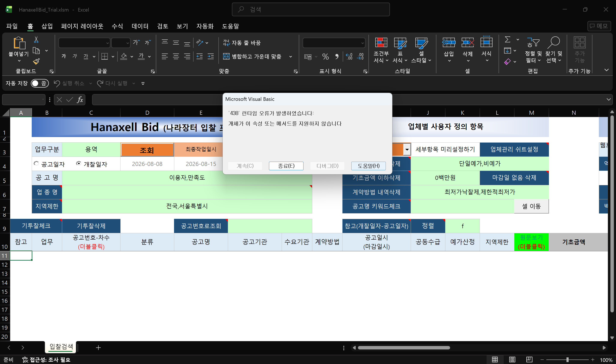Switch to the 페이지 레이아웃 tab
616x364 pixels.
tap(82, 26)
